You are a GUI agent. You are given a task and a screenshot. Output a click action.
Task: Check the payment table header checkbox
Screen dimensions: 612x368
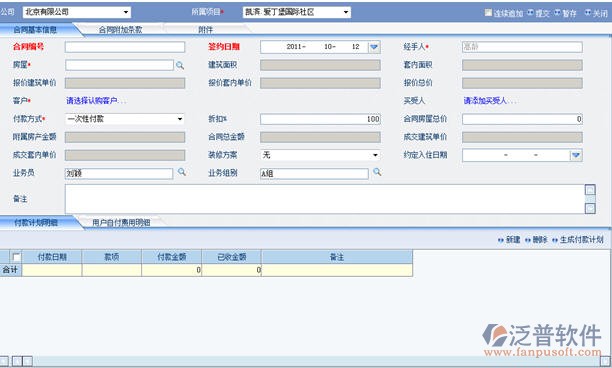(x=16, y=257)
